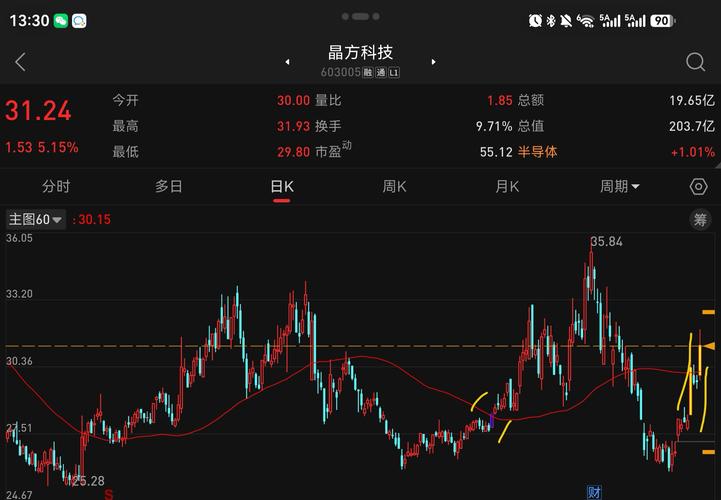Tap the 换手 value 9.71%
The width and height of the screenshot is (721, 500).
494,126
